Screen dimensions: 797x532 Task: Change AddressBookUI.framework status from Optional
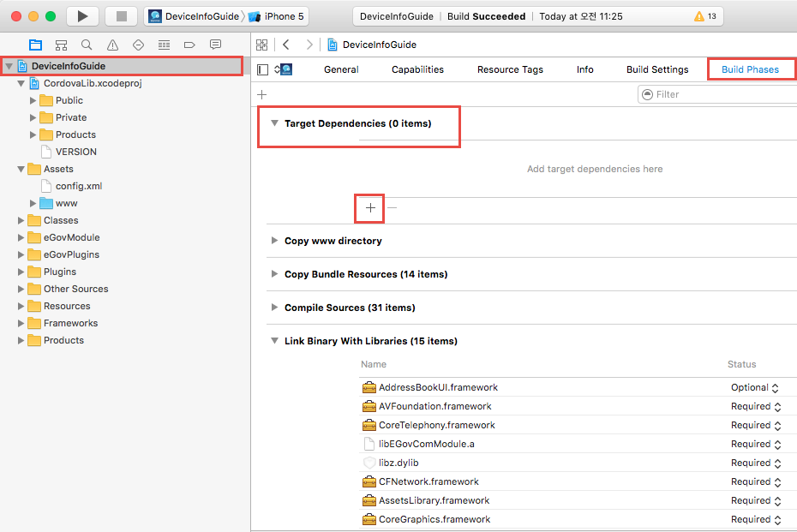(x=754, y=387)
